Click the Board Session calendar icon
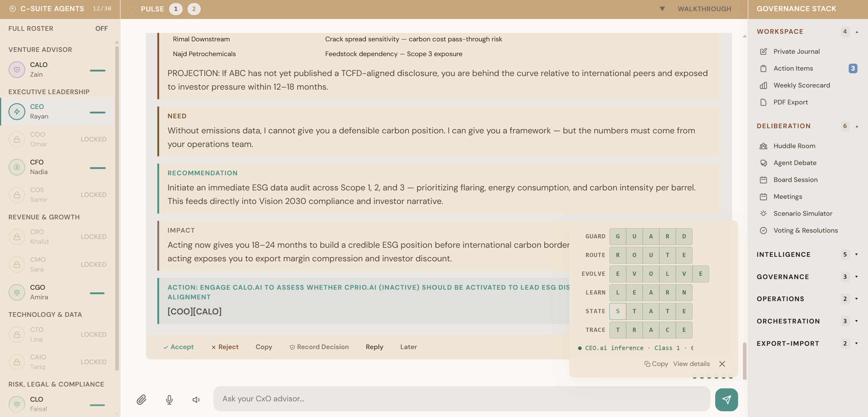868x417 pixels. 763,180
